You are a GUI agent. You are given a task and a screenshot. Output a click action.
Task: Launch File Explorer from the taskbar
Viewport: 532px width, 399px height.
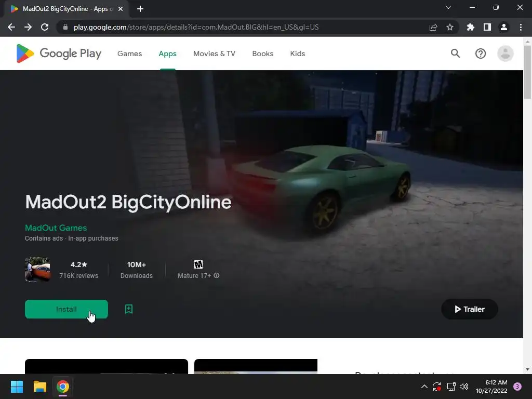pyautogui.click(x=39, y=387)
